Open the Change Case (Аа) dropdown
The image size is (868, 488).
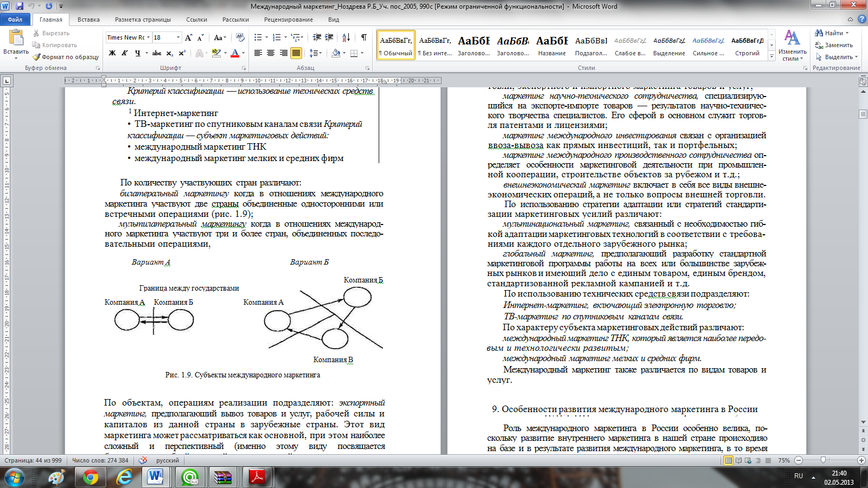[219, 37]
